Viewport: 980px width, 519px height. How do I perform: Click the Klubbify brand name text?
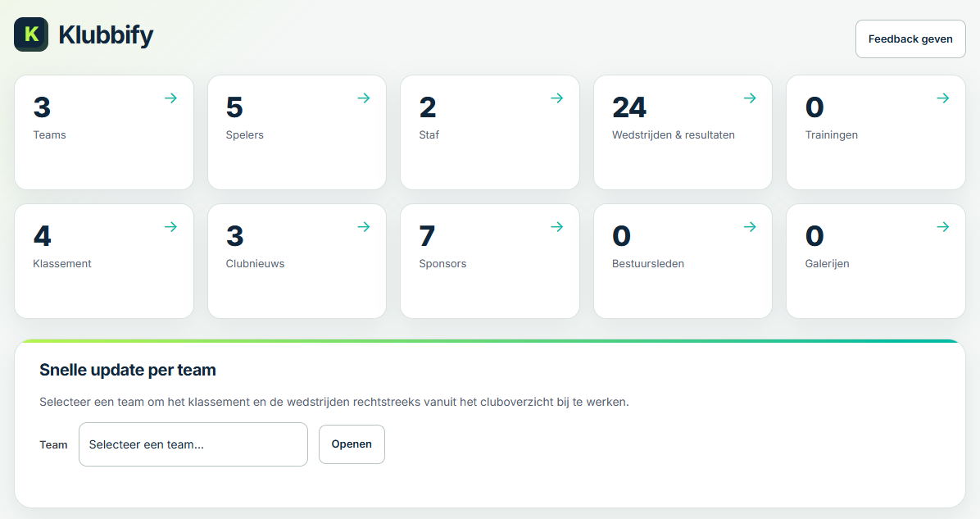pyautogui.click(x=106, y=35)
